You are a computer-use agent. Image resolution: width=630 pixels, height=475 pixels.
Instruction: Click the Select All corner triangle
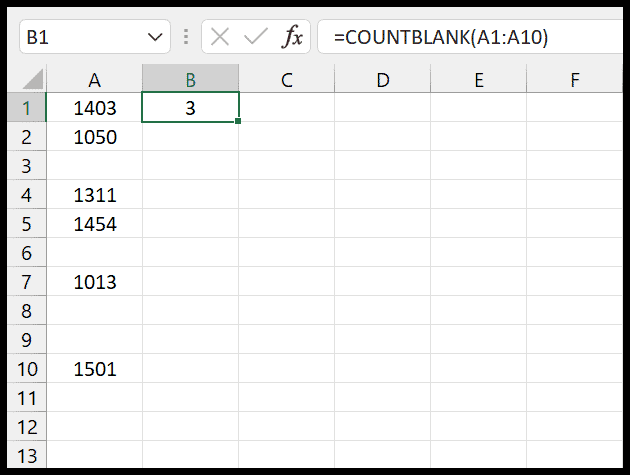(33, 79)
